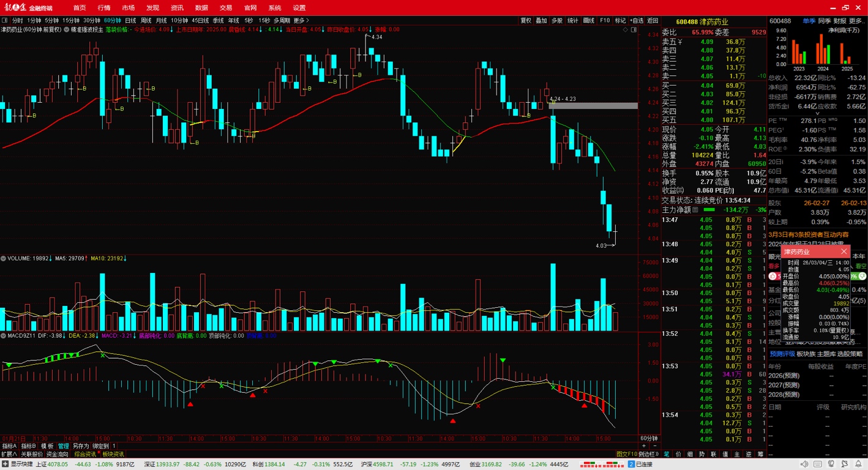Switch chart period to 30分钟
Screen dimensions: 868x470
coord(92,20)
